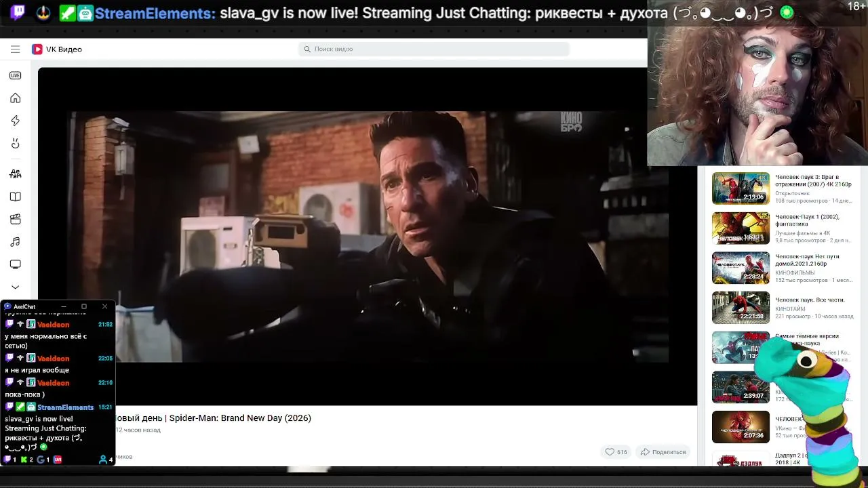This screenshot has width=868, height=488.
Task: Open the lightning bolt trends section
Action: (x=15, y=121)
